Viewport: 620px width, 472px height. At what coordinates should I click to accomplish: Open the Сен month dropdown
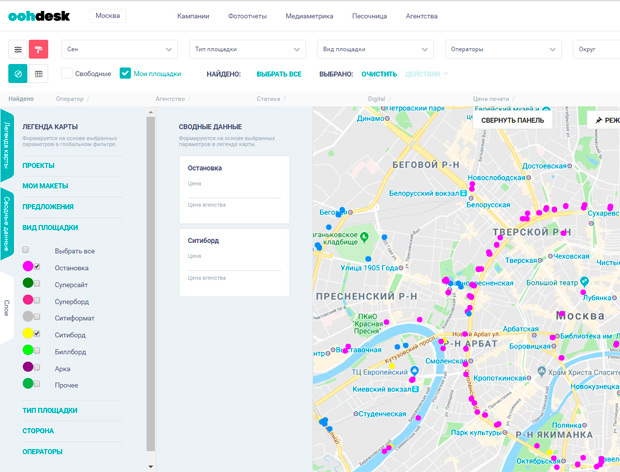click(x=119, y=49)
